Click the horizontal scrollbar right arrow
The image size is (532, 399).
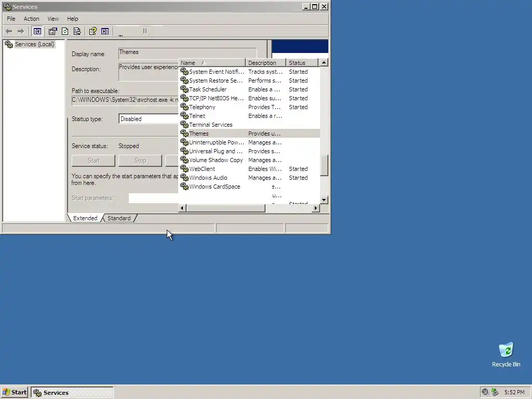316,208
